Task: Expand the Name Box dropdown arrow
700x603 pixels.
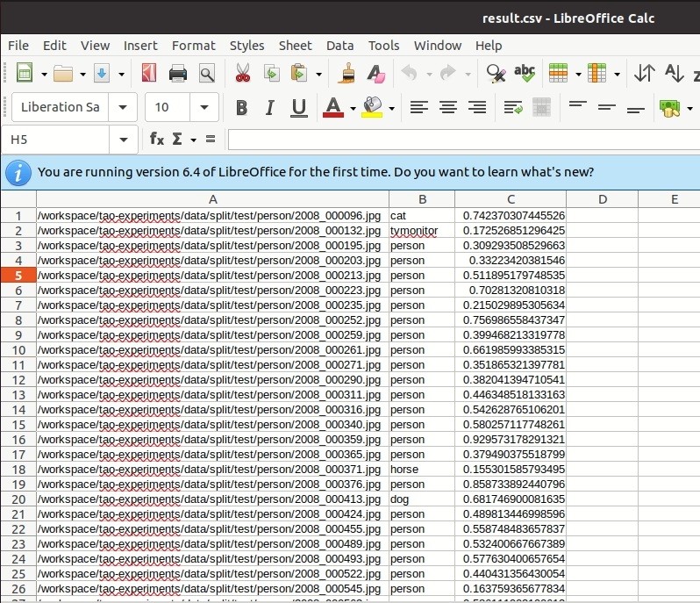Action: (x=122, y=139)
